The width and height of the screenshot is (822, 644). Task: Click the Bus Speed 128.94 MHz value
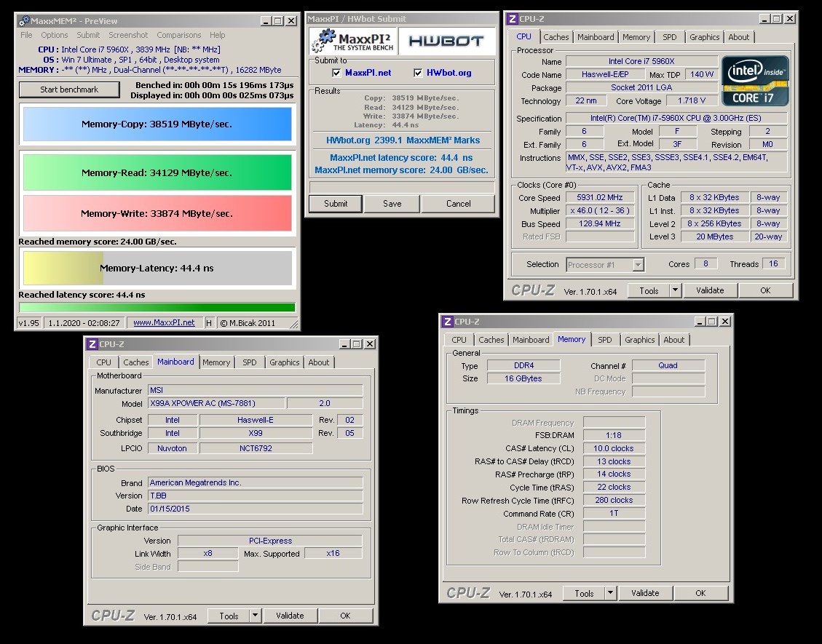coord(600,223)
